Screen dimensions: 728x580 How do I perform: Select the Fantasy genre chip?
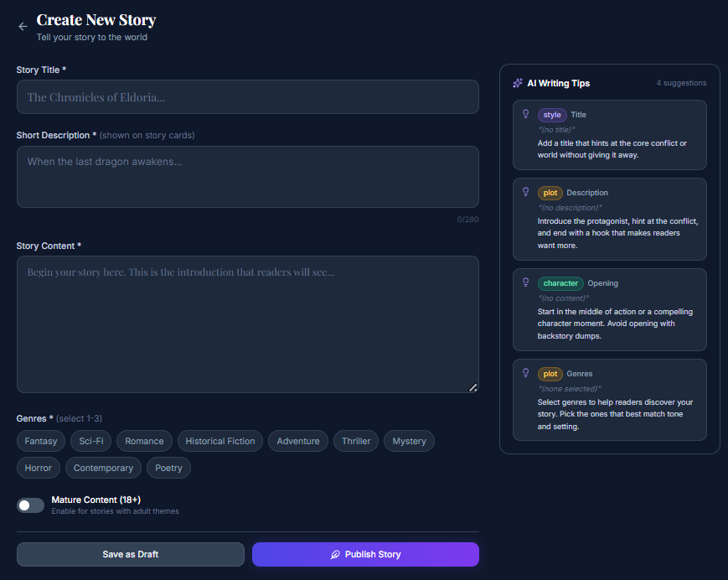41,441
